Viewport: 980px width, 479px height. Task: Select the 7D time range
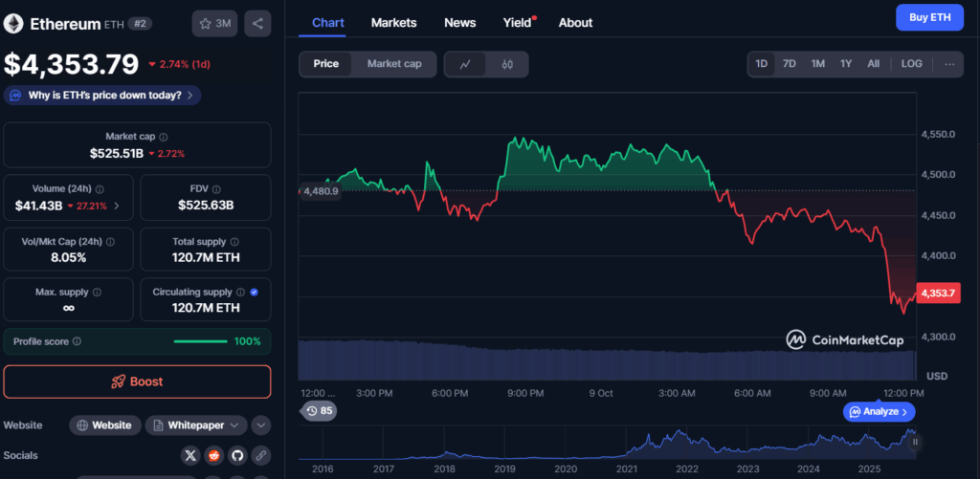[790, 64]
